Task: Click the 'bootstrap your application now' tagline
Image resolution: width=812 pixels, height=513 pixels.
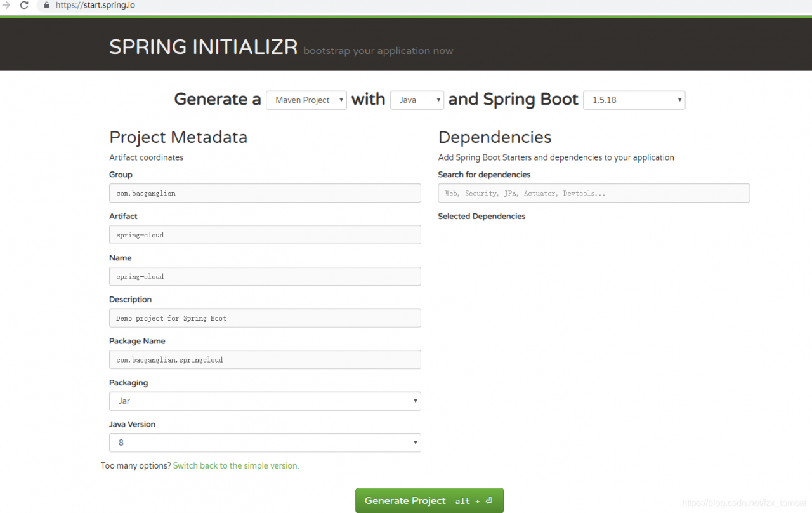Action: (x=378, y=51)
